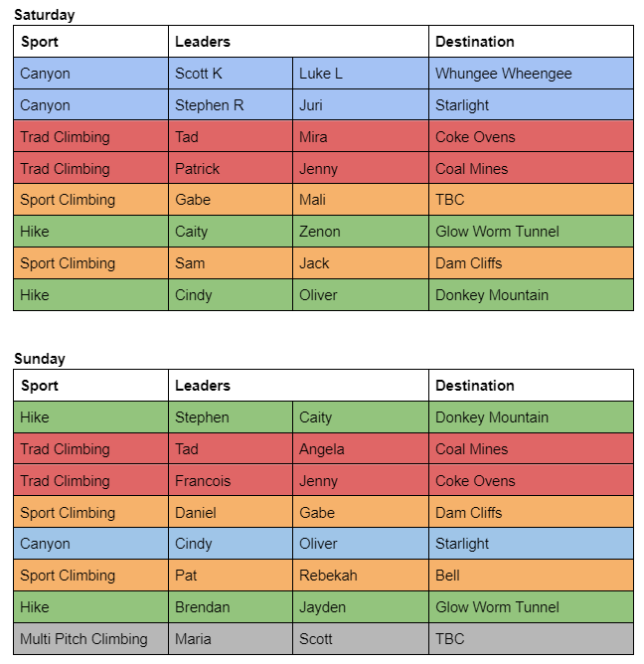This screenshot has width=644, height=664.
Task: Select the Saturday Coke Ovens destination cell
Action: coord(531,137)
